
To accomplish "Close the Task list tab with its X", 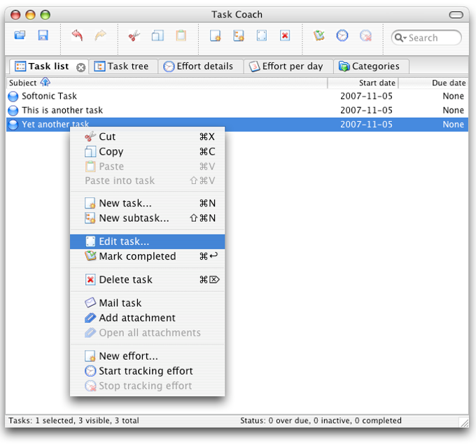I will tap(80, 67).
